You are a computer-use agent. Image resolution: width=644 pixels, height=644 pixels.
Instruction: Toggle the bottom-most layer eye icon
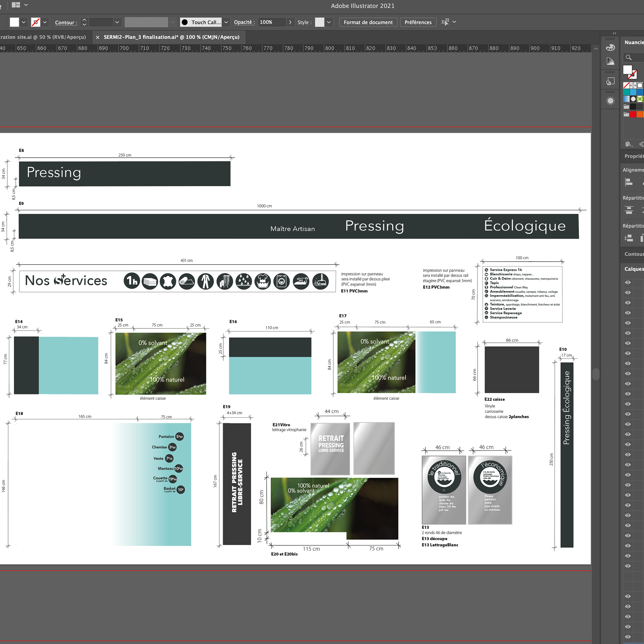tap(628, 637)
